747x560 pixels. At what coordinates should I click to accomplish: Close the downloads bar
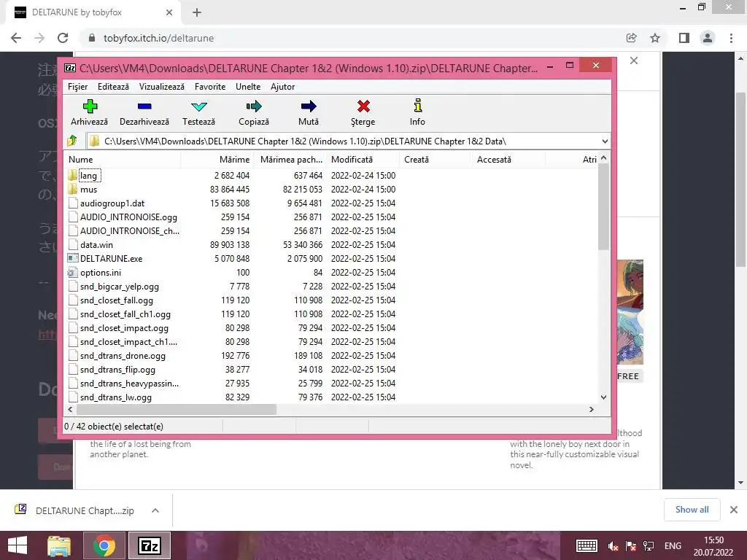pyautogui.click(x=734, y=510)
